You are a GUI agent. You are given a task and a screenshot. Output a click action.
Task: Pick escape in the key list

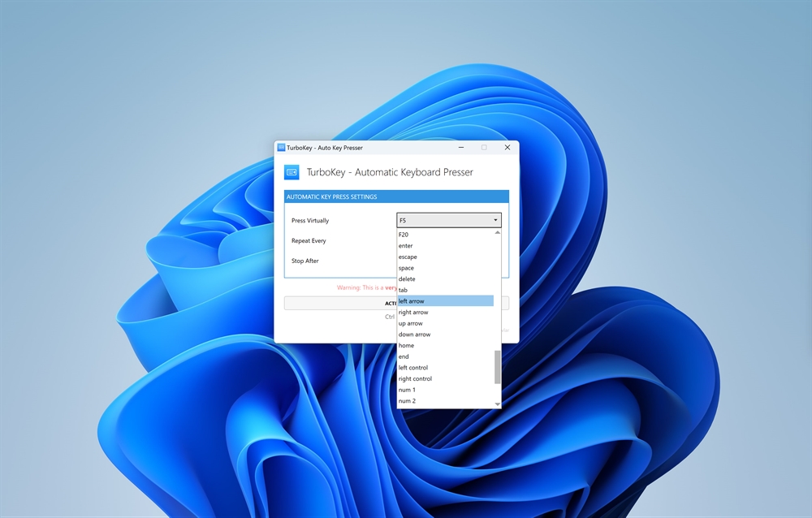pyautogui.click(x=445, y=257)
